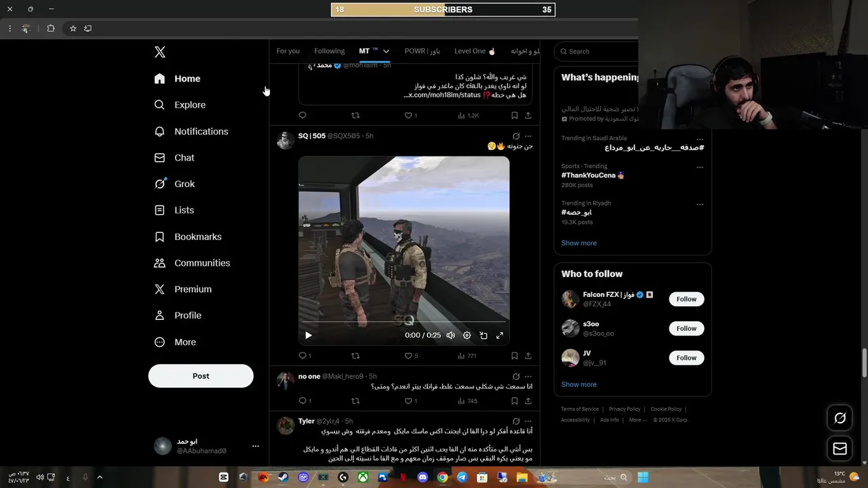Image resolution: width=868 pixels, height=488 pixels.
Task: Bookmark this page with the star icon
Action: pos(73,28)
